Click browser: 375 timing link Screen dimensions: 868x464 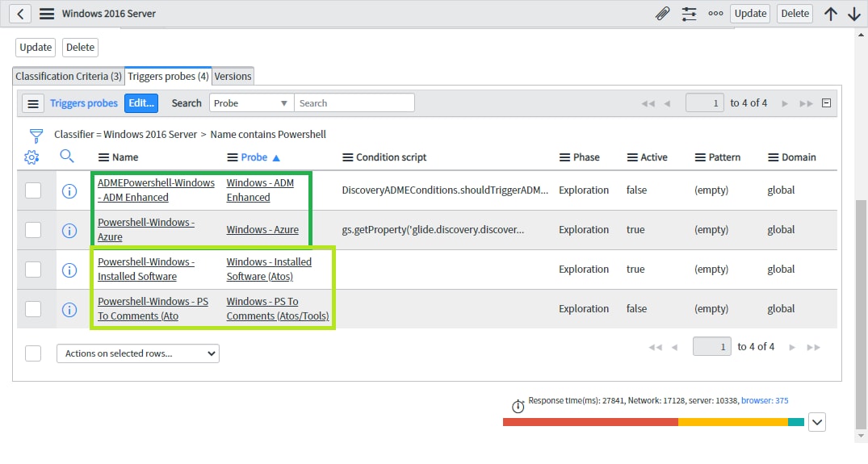[x=765, y=400]
